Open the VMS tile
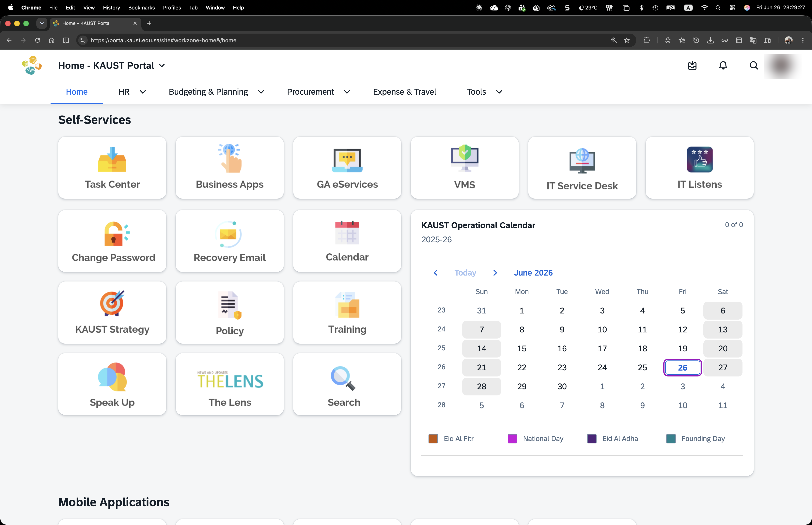Screen dimensions: 812x525 pos(464,168)
